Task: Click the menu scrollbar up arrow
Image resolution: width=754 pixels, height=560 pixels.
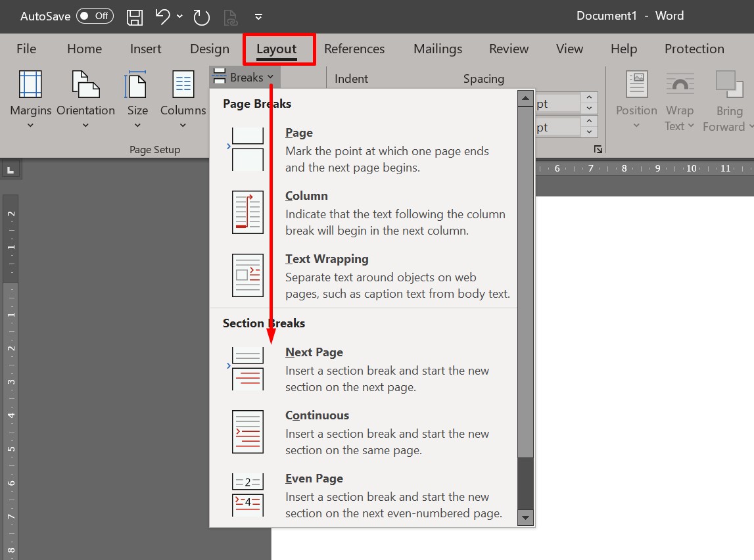Action: (x=525, y=99)
